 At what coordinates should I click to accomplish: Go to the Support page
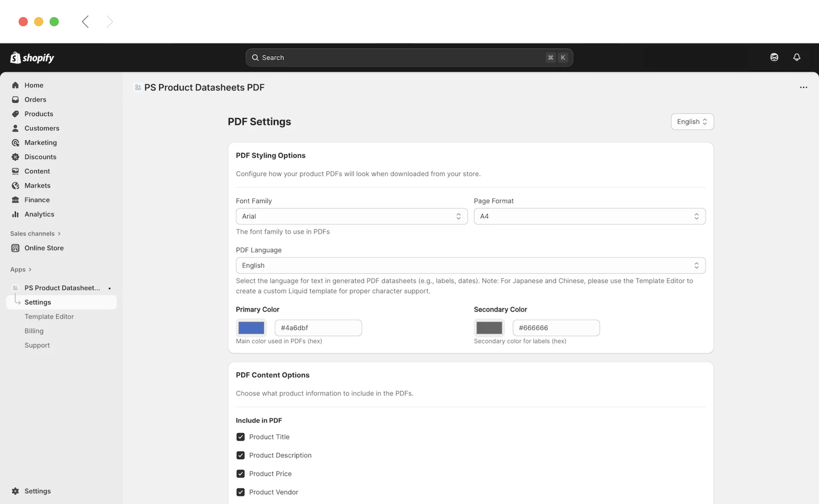37,345
